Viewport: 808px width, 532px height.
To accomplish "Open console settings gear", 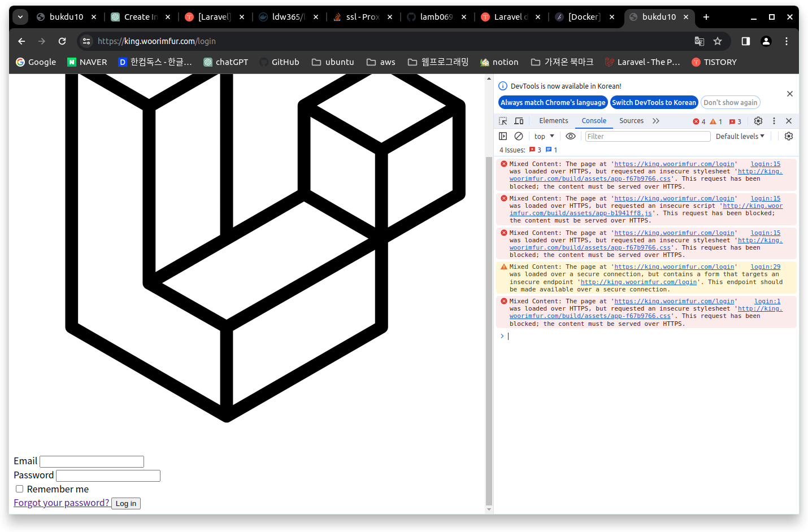I will 789,136.
